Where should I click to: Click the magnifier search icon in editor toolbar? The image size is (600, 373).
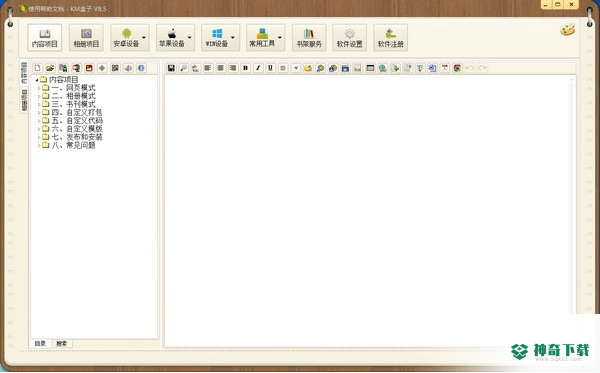click(183, 68)
